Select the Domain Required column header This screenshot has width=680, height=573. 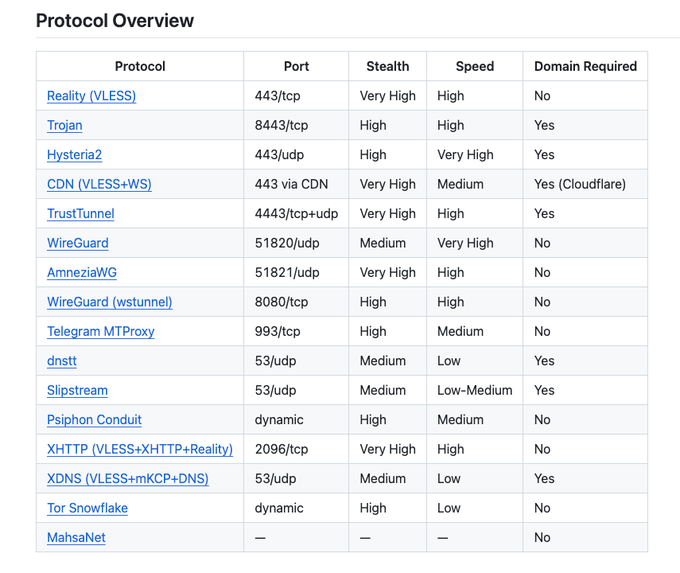585,66
